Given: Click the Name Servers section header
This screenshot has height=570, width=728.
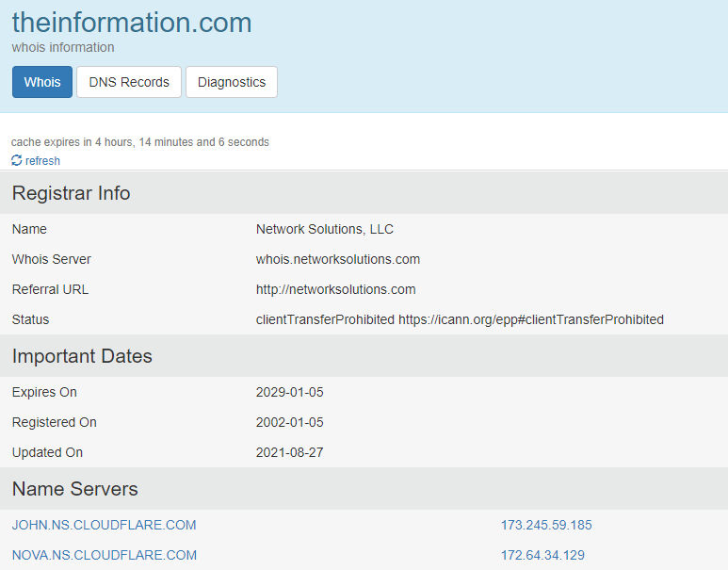Looking at the screenshot, I should tap(74, 489).
